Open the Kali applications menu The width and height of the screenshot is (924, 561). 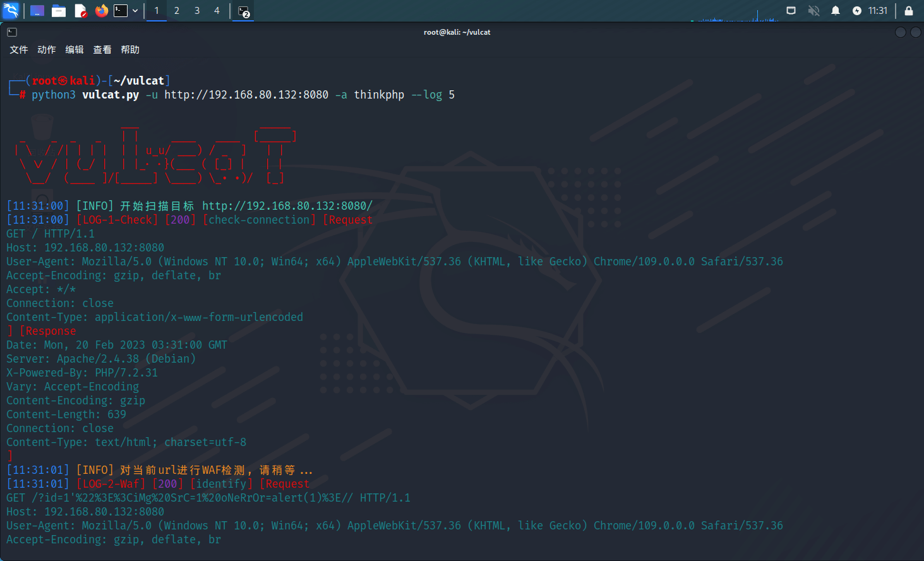tap(11, 11)
